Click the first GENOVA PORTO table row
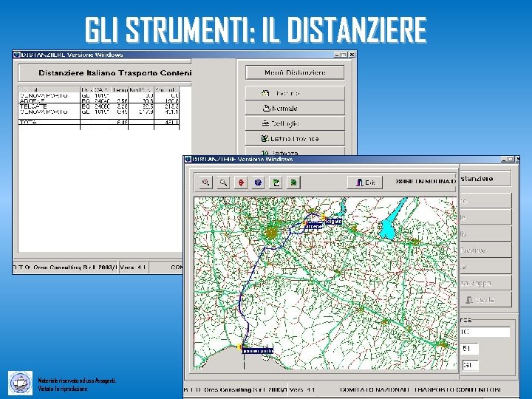The width and height of the screenshot is (532, 399). pyautogui.click(x=99, y=95)
